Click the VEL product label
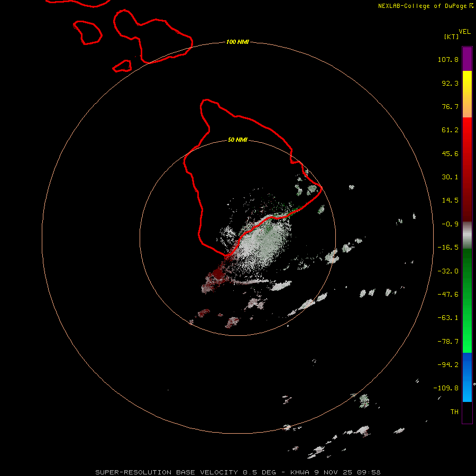The width and height of the screenshot is (476, 476). (464, 32)
